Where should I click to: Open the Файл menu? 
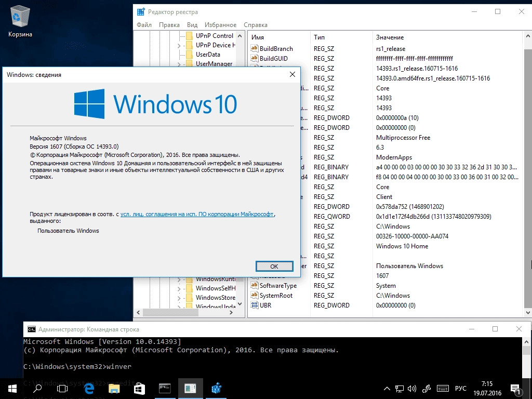144,25
